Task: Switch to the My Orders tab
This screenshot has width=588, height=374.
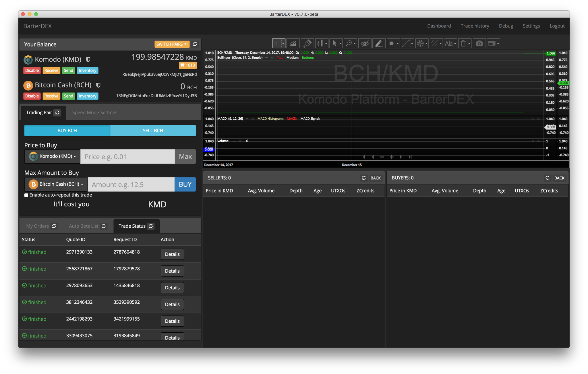Action: (x=38, y=226)
